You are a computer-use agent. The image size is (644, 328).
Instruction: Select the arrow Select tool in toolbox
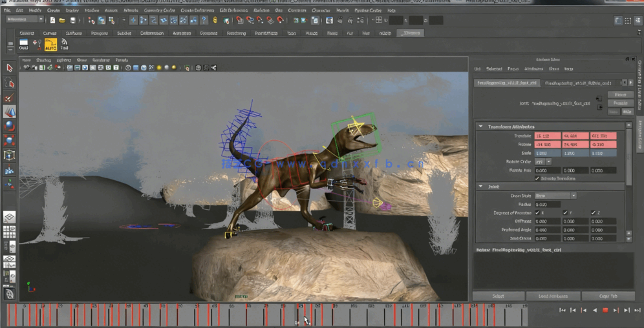[9, 68]
